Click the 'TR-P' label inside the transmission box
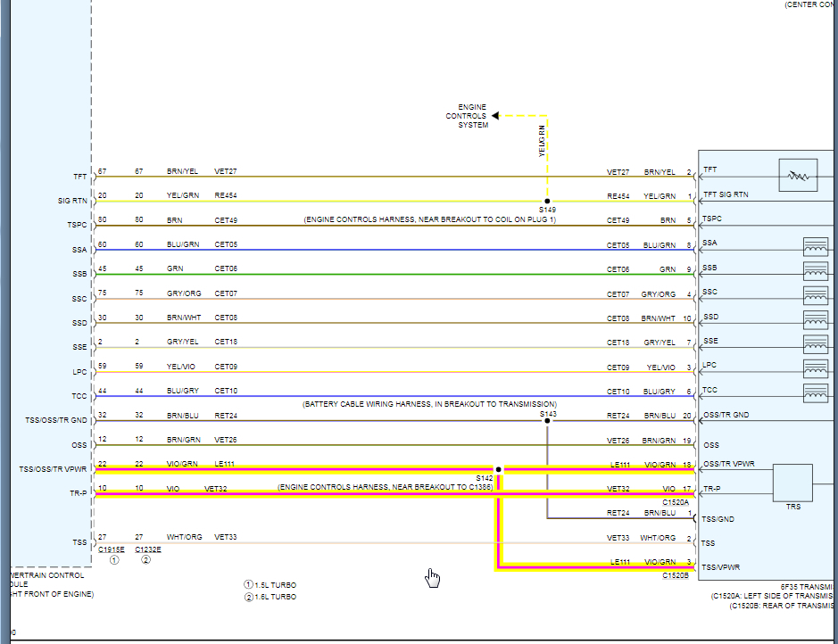The image size is (838, 644). click(711, 489)
